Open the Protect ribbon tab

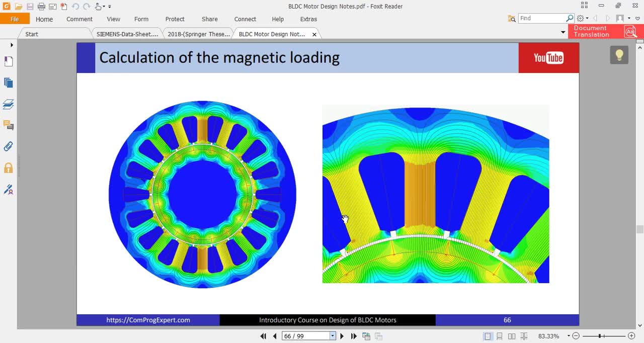pos(175,19)
